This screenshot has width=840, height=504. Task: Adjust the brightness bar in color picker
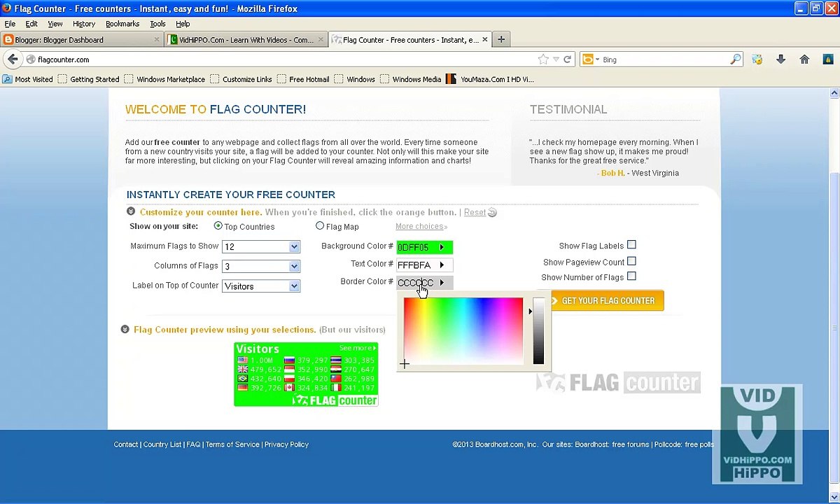538,331
